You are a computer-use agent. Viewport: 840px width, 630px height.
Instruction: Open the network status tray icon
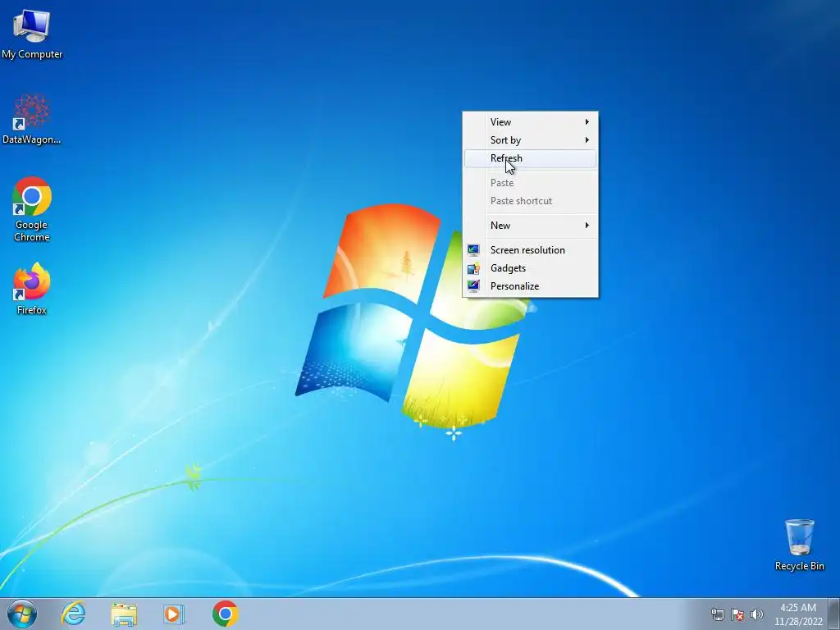tap(717, 614)
